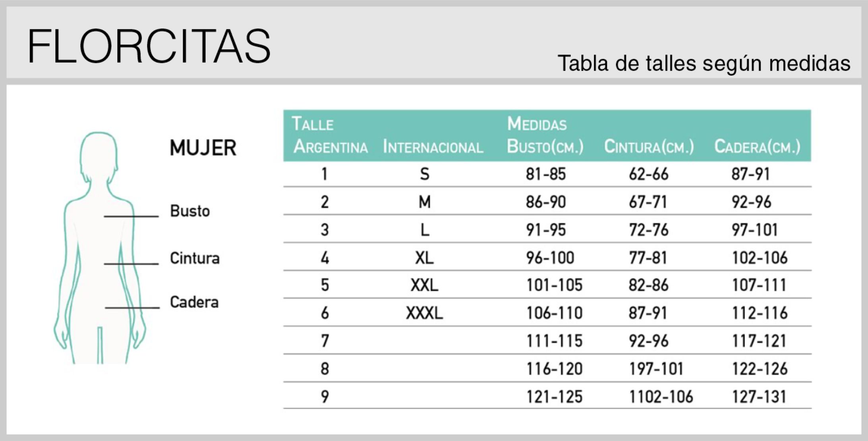Click the Busto label beside the figure
The height and width of the screenshot is (441, 868).
(190, 211)
